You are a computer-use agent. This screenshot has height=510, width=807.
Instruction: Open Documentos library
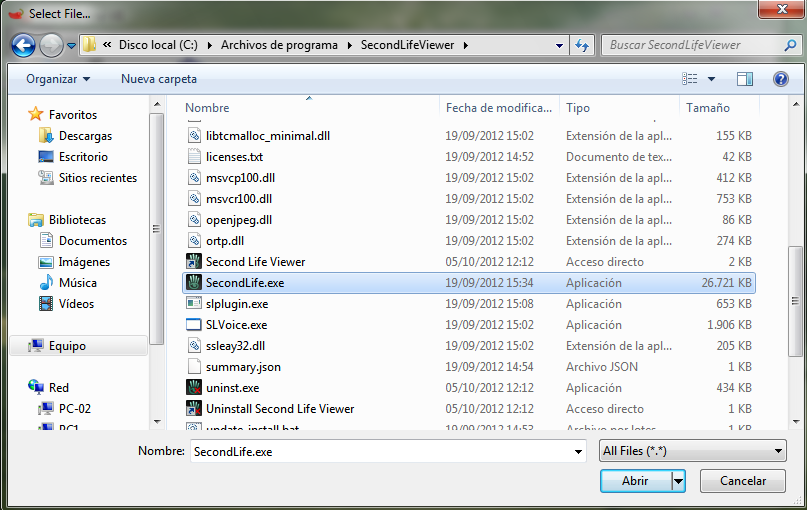93,241
